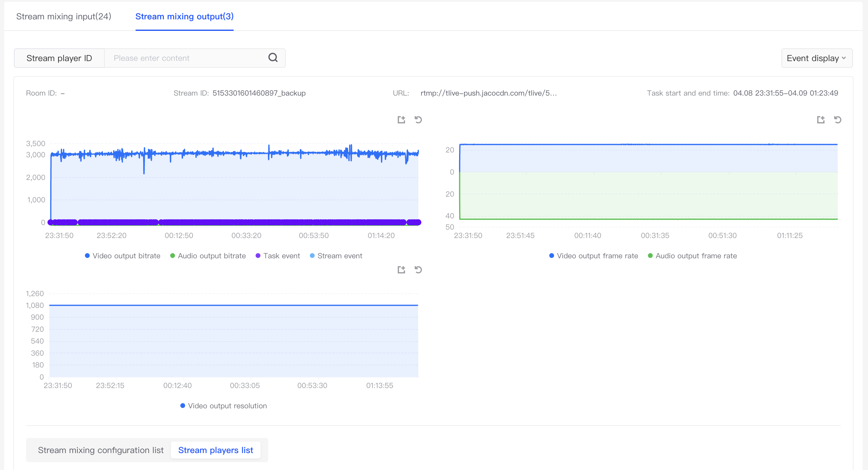Click the search magnifier icon

coord(273,58)
